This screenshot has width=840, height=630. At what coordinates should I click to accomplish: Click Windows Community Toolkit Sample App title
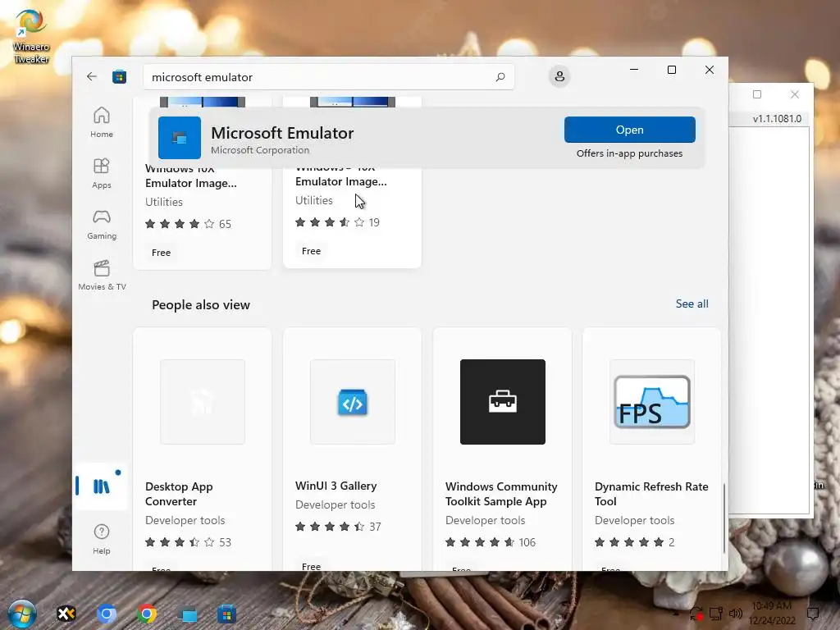coord(501,494)
